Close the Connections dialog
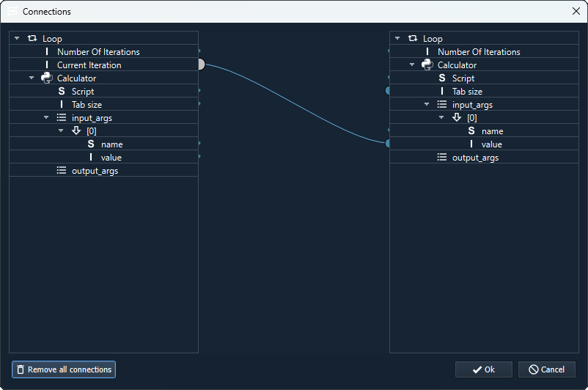Screen dimensions: 588x390 tap(576, 11)
